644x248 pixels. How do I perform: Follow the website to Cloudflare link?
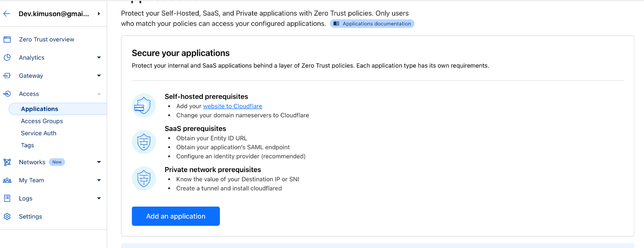tap(233, 106)
